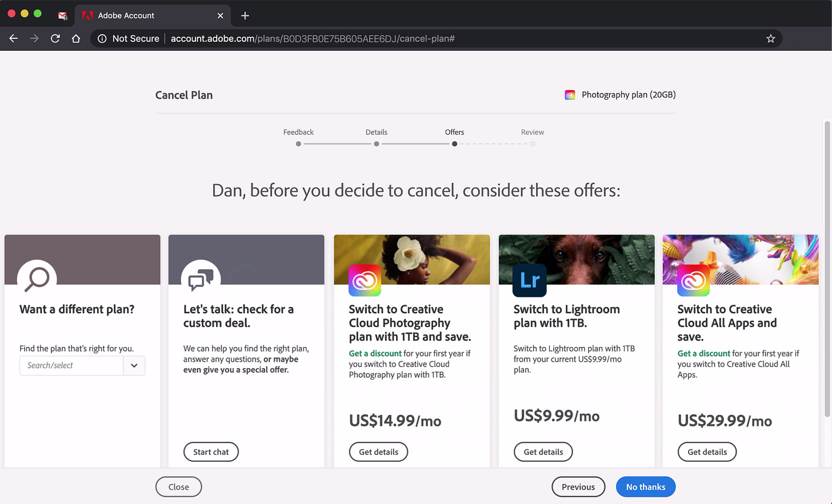The width and height of the screenshot is (832, 504).
Task: Click Creative Cloud icon on Photography 1TB card
Action: 365,280
